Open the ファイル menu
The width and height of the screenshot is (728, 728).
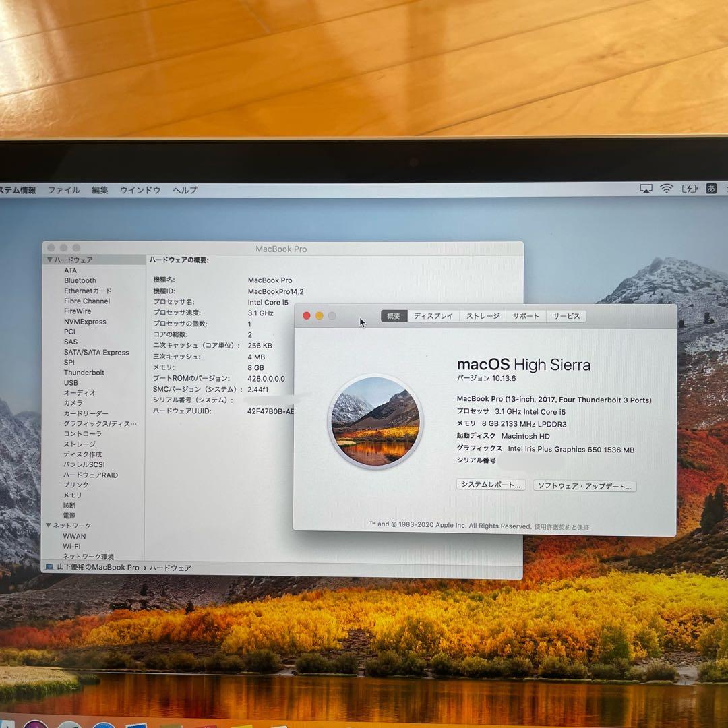point(63,189)
